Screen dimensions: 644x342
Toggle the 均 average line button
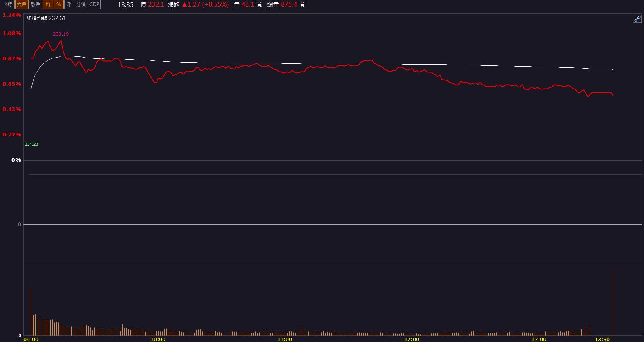(48, 4)
